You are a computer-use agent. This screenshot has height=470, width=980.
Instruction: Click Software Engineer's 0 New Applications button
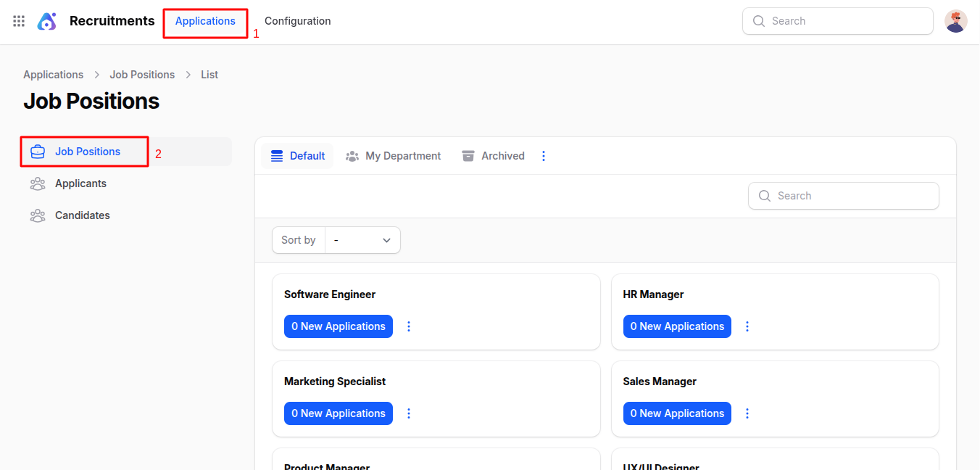coord(339,326)
